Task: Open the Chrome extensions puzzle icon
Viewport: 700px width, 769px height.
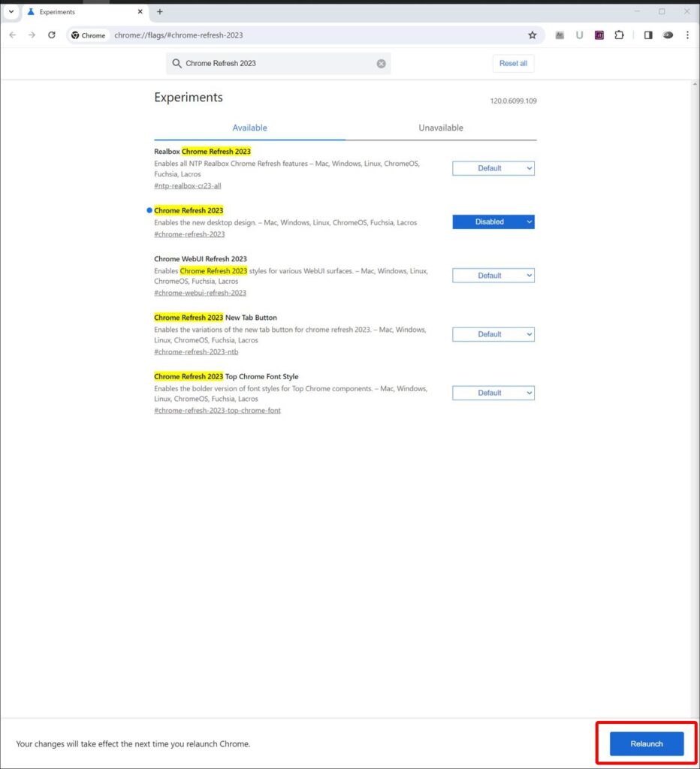Action: pyautogui.click(x=619, y=35)
